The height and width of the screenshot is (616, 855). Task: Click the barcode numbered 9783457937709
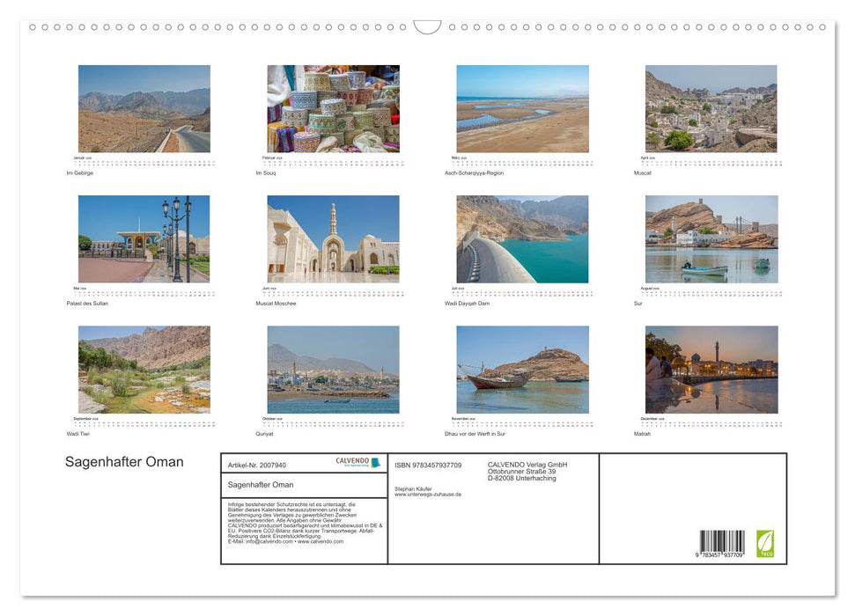click(724, 541)
